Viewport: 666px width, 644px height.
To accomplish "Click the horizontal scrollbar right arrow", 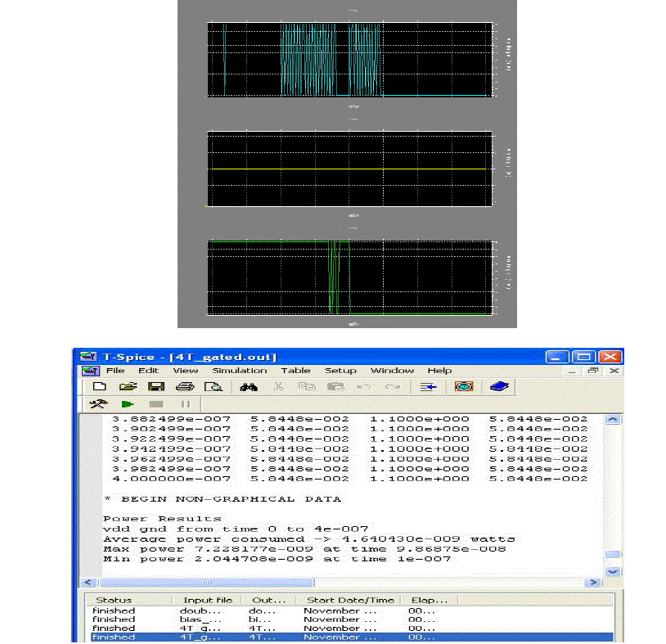I will point(594,583).
